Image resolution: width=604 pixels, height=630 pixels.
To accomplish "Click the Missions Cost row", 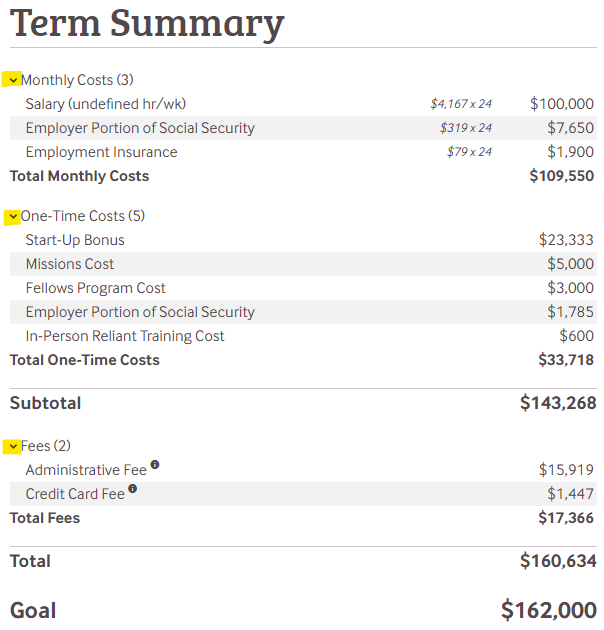I will [x=70, y=264].
